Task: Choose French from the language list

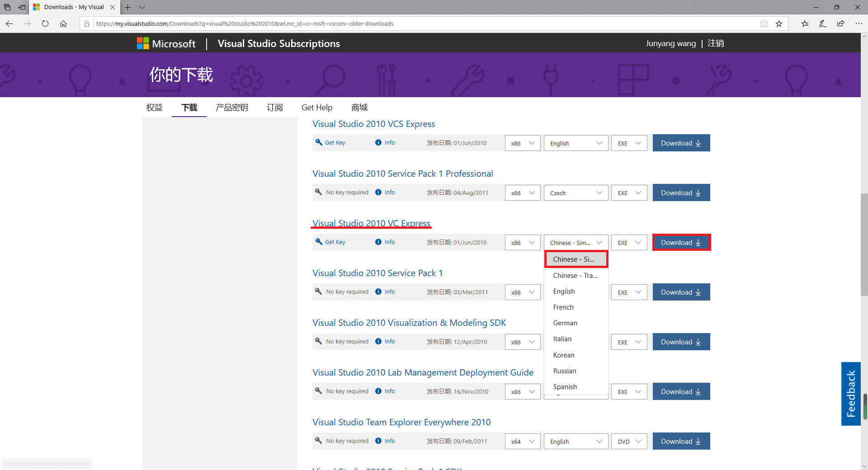Action: [x=576, y=307]
